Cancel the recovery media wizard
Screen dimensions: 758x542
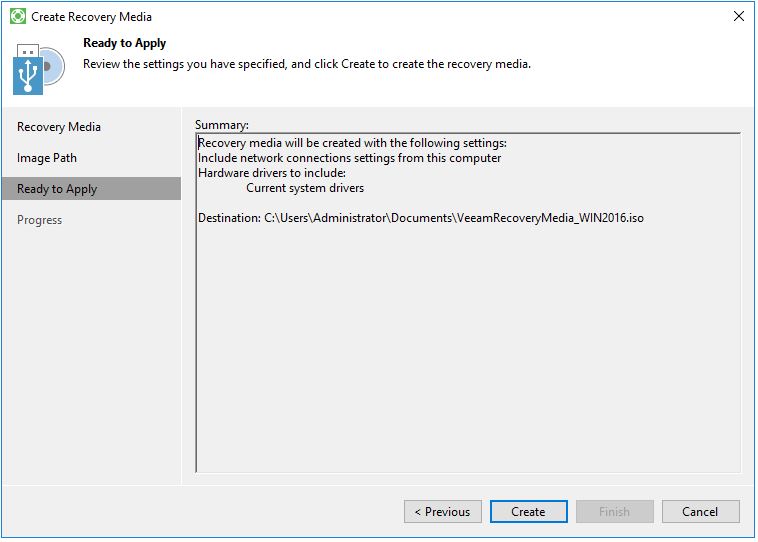click(700, 512)
